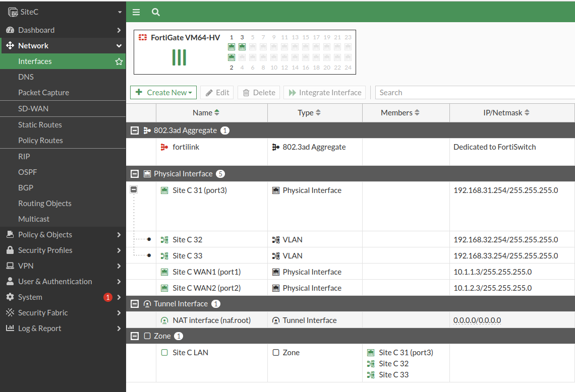Click Integrate Interface button
The image size is (575, 392).
click(325, 92)
